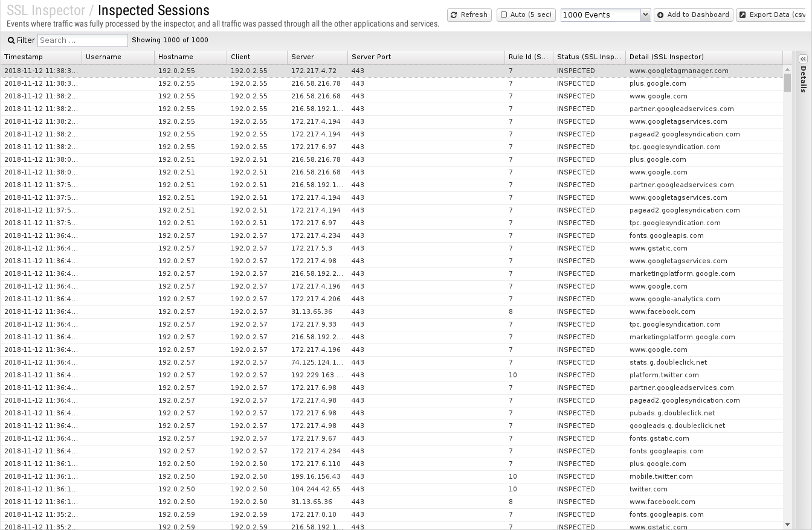Click server cell 199.16.156.43

(x=316, y=476)
